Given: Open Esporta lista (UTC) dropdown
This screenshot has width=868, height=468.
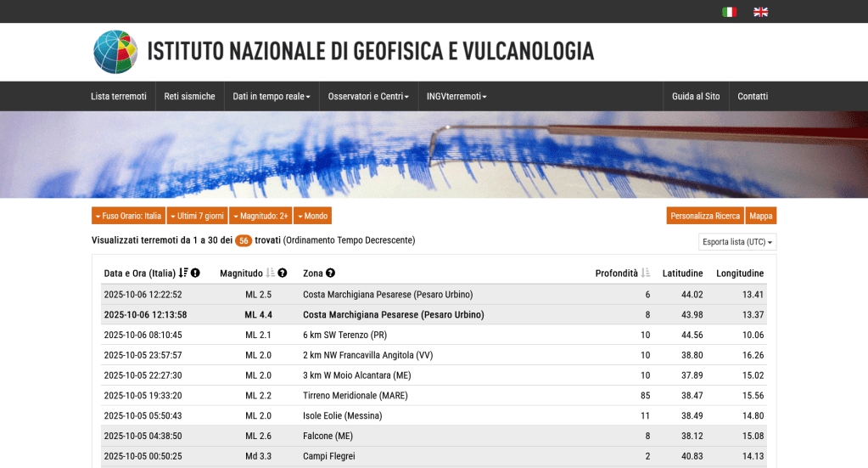Looking at the screenshot, I should tap(737, 242).
